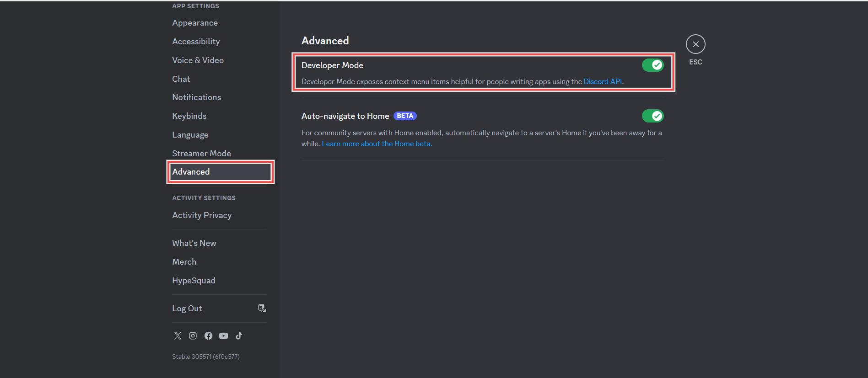
Task: Click the Stable 305571 version text
Action: click(x=206, y=357)
